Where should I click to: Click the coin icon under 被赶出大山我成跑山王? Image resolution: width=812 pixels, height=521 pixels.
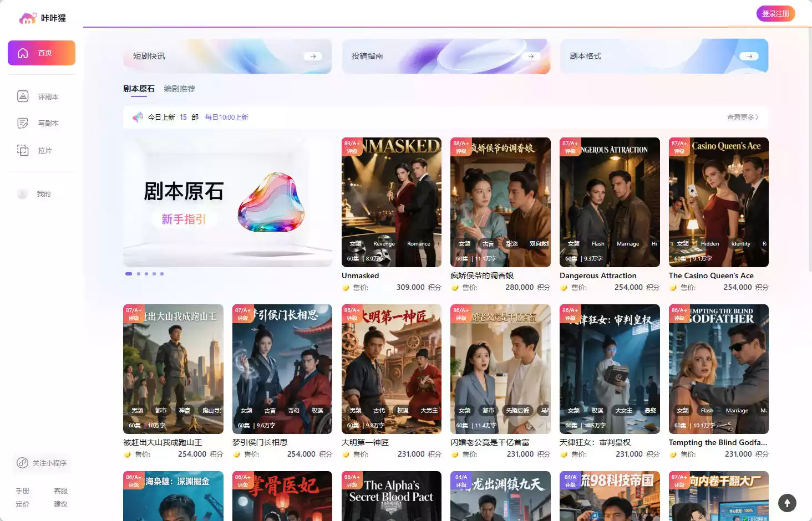click(x=128, y=454)
